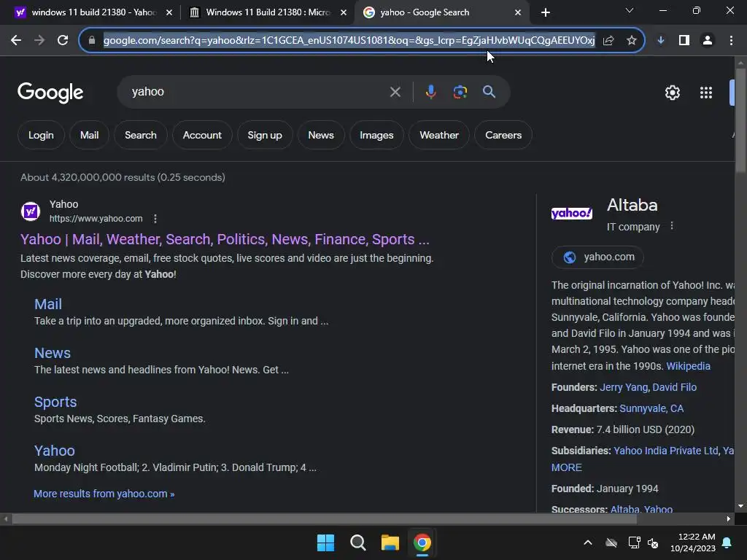
Task: Submit search with magnifier icon
Action: [x=489, y=92]
